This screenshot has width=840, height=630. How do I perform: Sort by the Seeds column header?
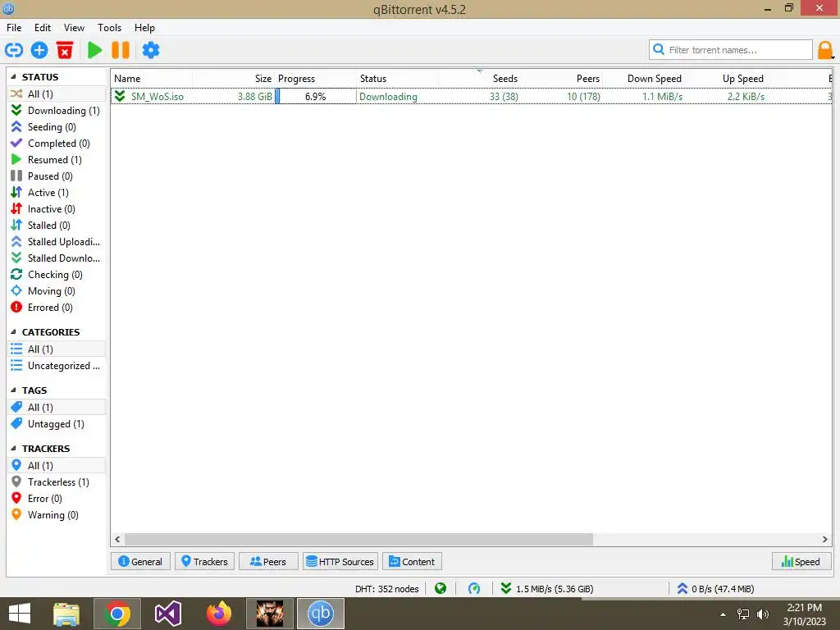coord(480,79)
